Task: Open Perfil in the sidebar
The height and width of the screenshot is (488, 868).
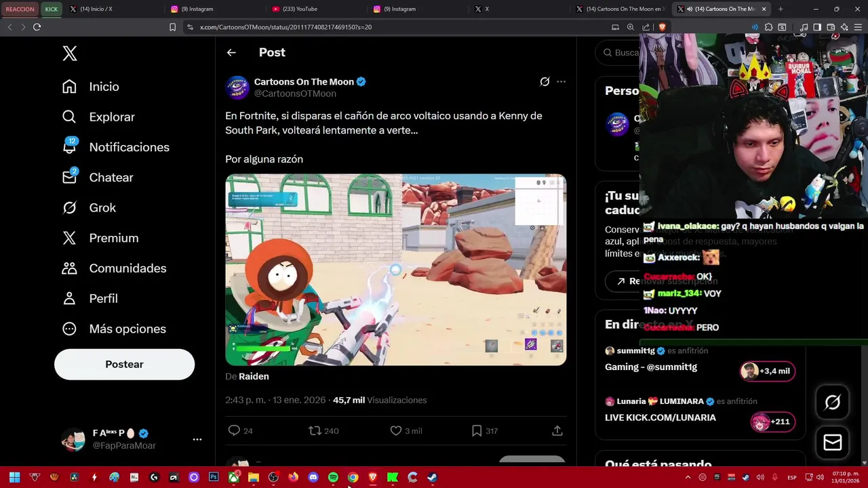Action: (90, 298)
